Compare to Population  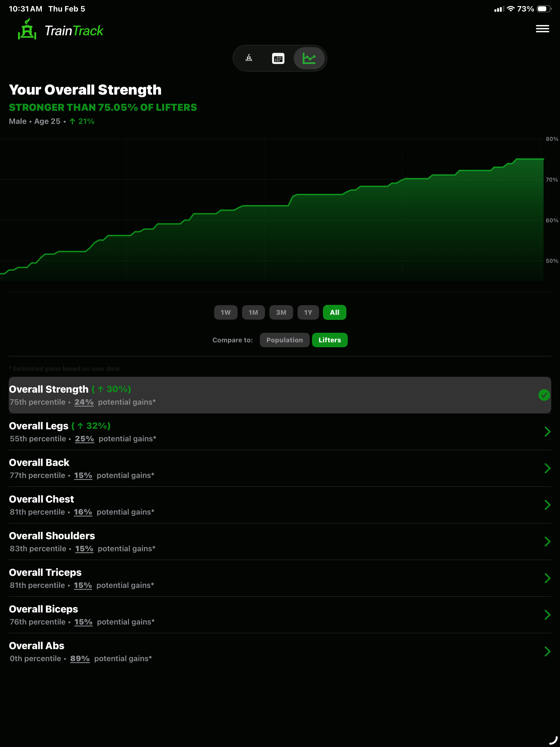(x=284, y=340)
